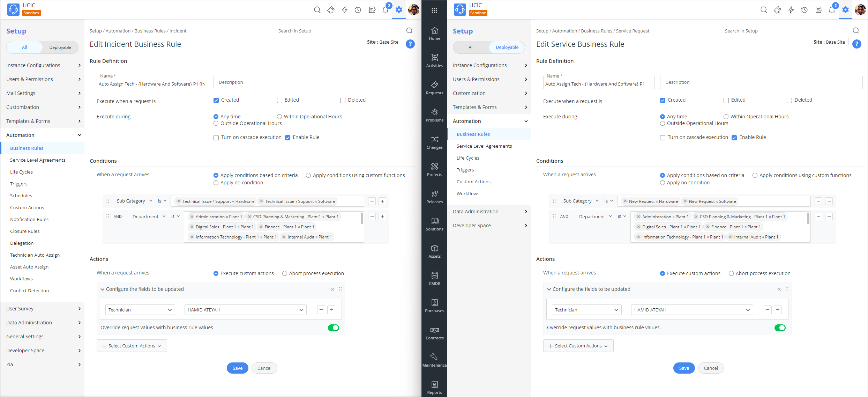Click Cancel on the Service Business Rule

[711, 368]
